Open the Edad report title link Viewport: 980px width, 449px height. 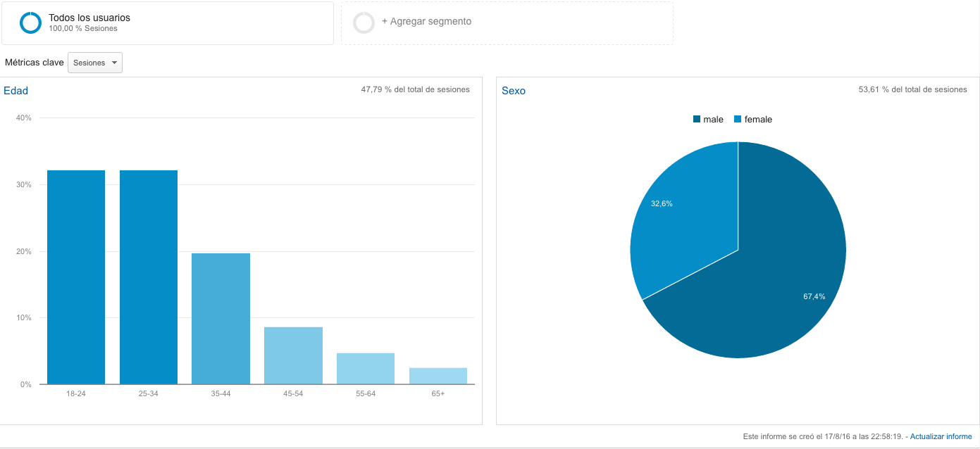pyautogui.click(x=15, y=91)
